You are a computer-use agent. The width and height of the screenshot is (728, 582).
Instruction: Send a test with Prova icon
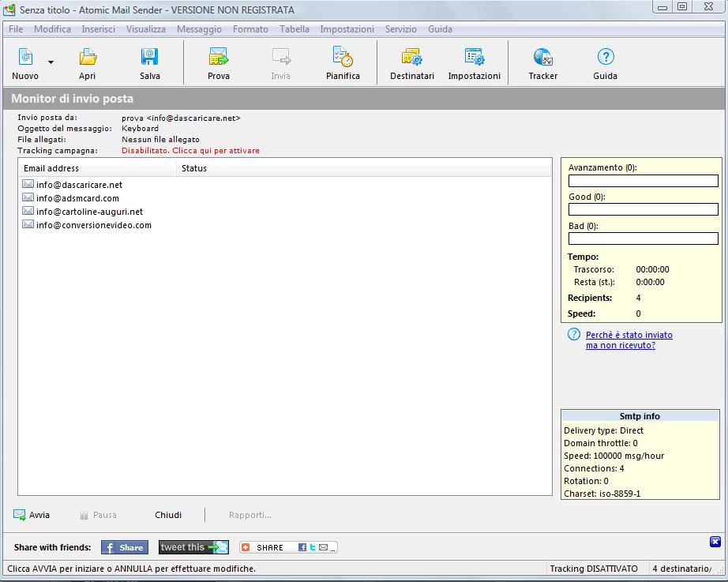[x=218, y=57]
